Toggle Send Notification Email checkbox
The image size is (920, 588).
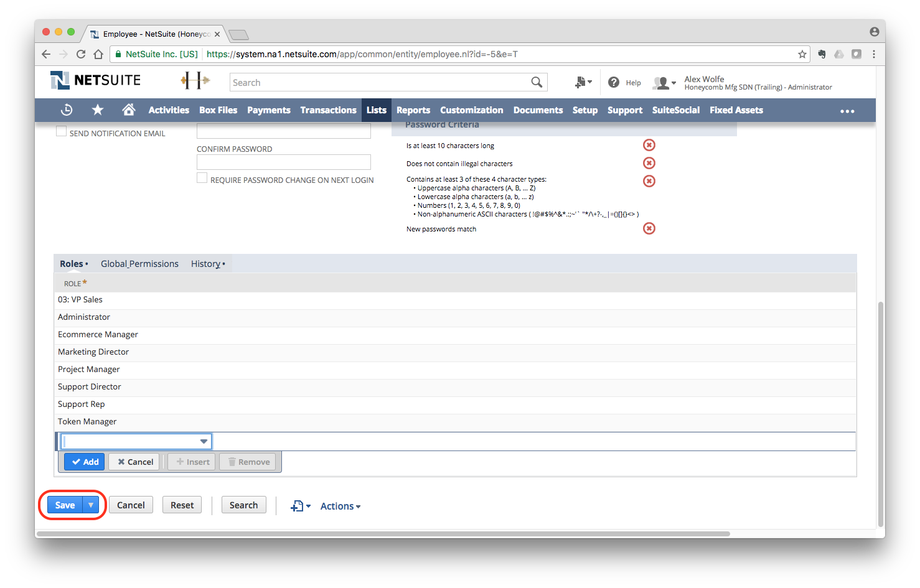coord(61,131)
